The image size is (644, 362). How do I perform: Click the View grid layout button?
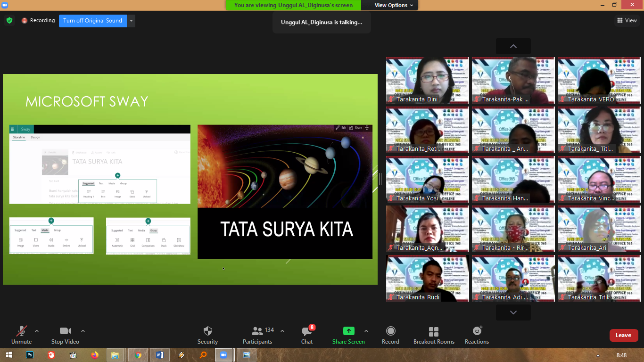[627, 20]
